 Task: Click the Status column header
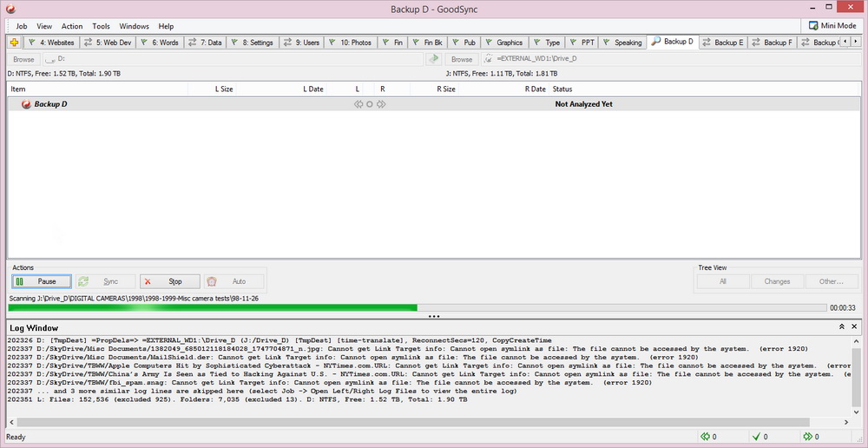[x=704, y=89]
